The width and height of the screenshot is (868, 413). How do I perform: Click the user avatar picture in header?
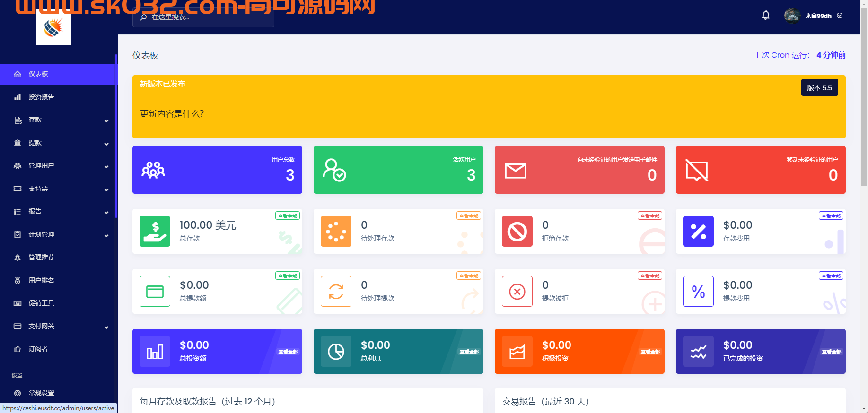tap(792, 16)
